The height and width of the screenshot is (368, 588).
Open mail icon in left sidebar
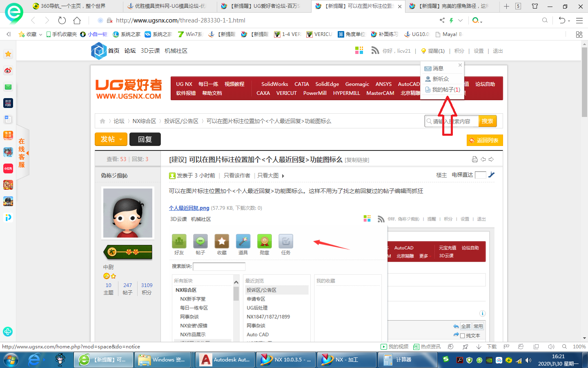[8, 87]
